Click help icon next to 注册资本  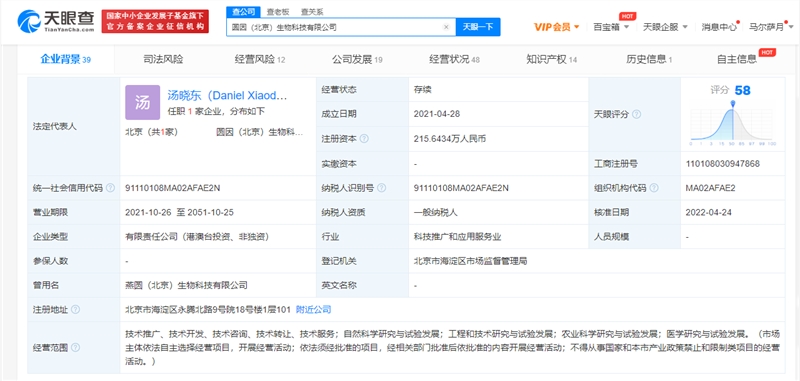coord(364,139)
